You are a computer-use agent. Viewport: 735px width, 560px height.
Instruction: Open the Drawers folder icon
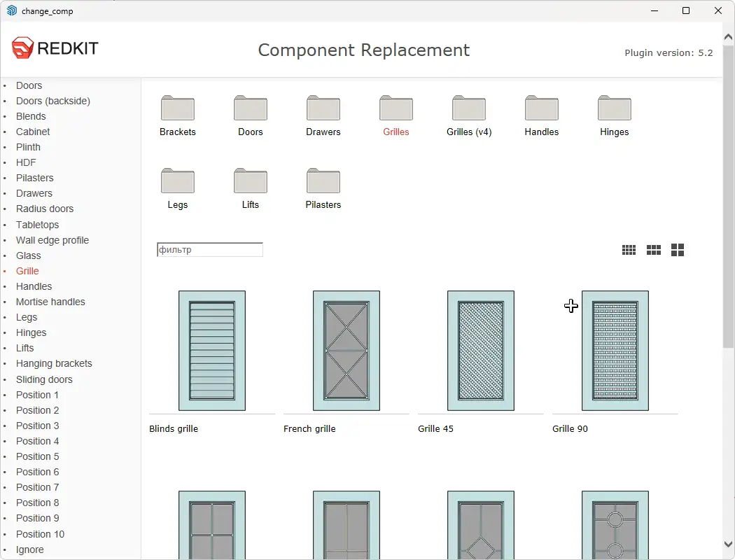323,110
